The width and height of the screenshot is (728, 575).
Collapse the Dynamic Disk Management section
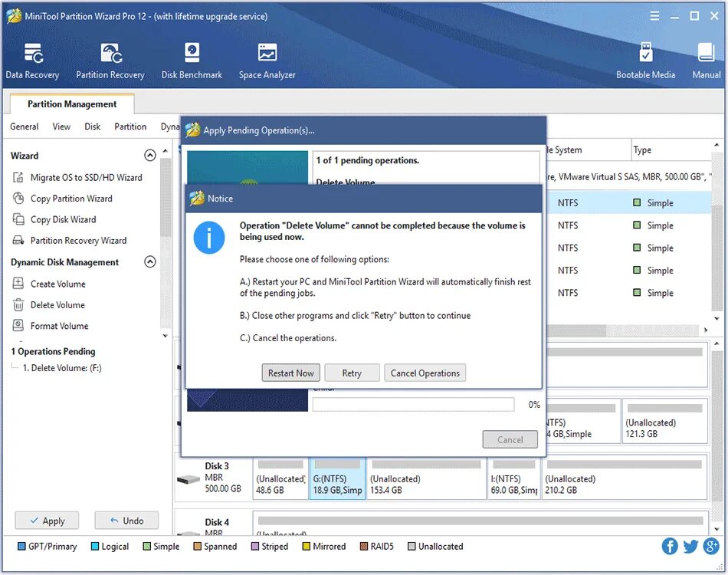click(150, 262)
